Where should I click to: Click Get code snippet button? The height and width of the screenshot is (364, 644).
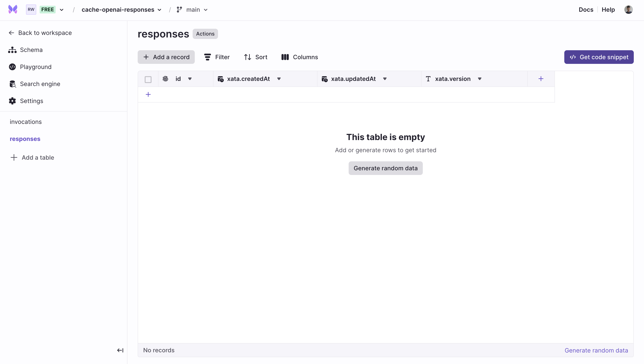[599, 57]
